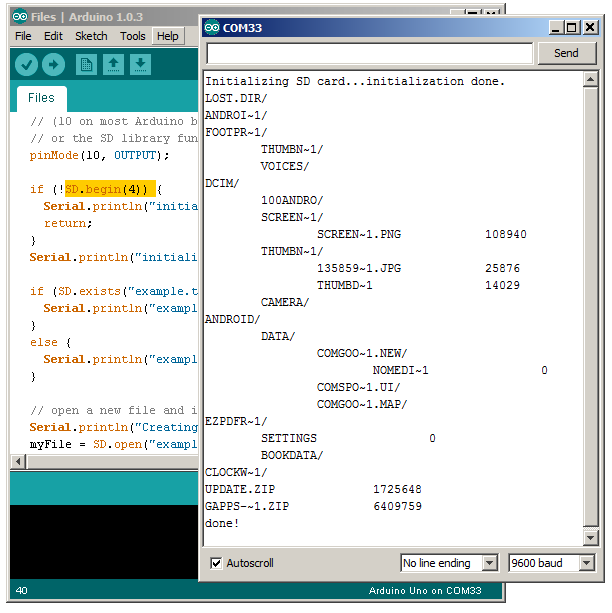Close the COM33 serial monitor window
The width and height of the screenshot is (612, 613).
point(590,27)
